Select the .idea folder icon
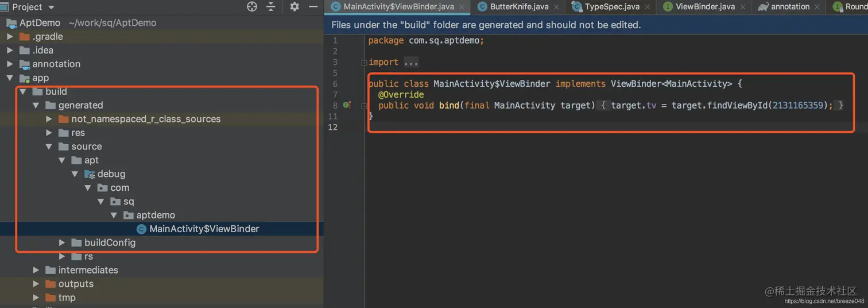The height and width of the screenshot is (308, 868). tap(24, 51)
